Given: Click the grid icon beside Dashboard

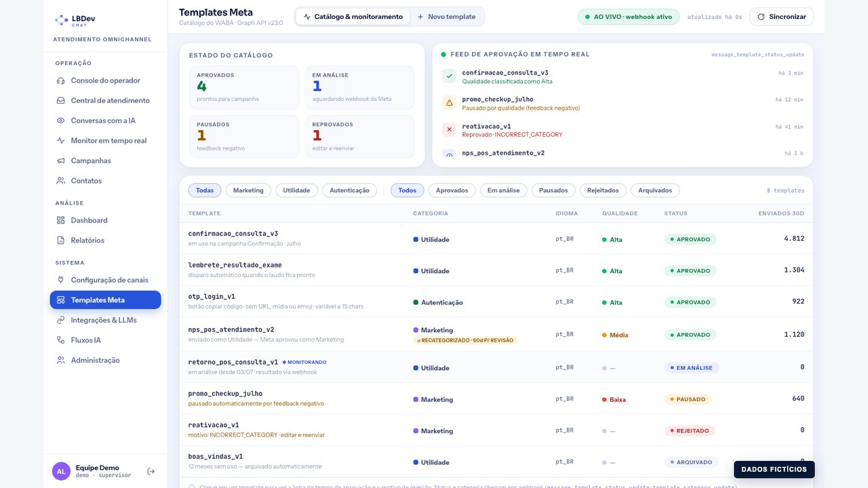Looking at the screenshot, I should click(61, 220).
